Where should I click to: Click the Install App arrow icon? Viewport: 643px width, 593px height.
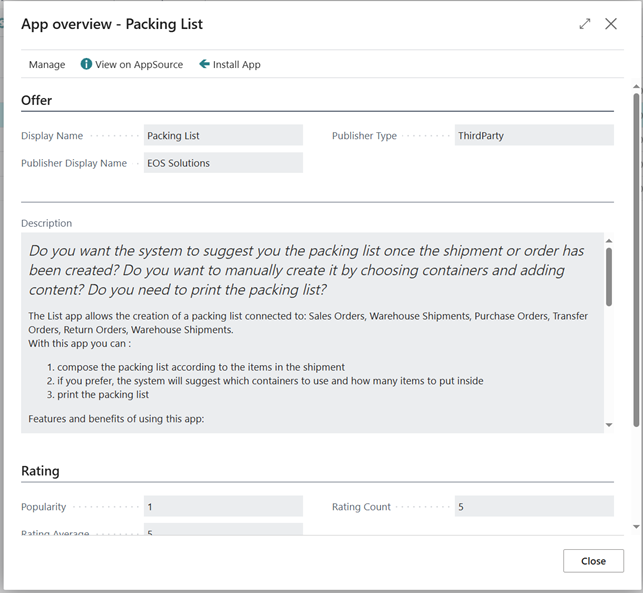(204, 64)
